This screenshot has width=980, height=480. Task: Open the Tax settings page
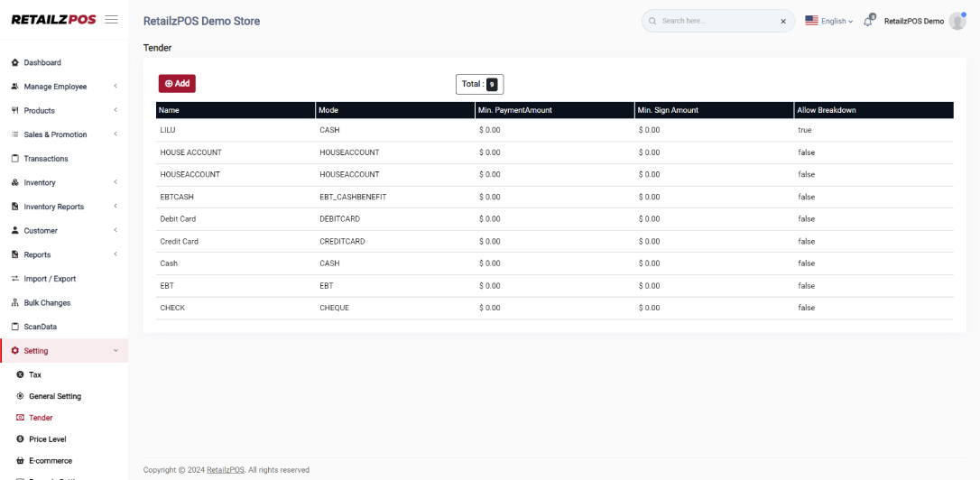34,374
